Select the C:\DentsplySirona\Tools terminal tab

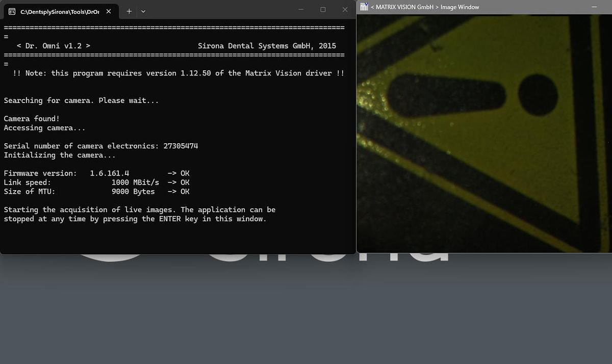[60, 11]
